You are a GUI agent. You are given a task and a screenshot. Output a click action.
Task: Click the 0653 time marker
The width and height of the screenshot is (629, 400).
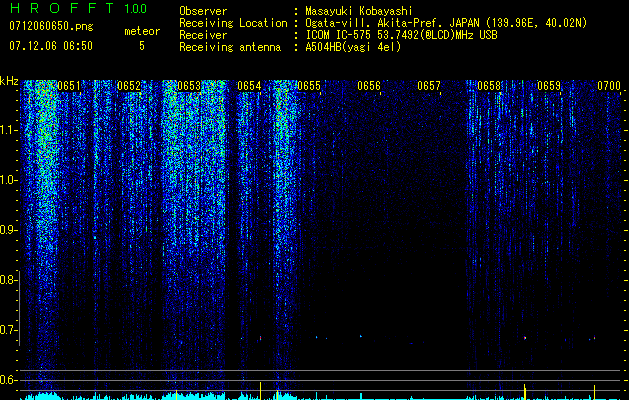(189, 86)
